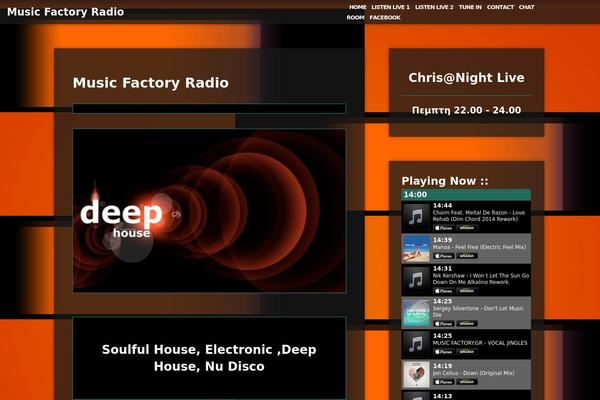Screen dimensions: 600x400
Task: Click the 'Soulful House, Electronic, Deep House, Nu Disco' text
Action: pyautogui.click(x=209, y=358)
